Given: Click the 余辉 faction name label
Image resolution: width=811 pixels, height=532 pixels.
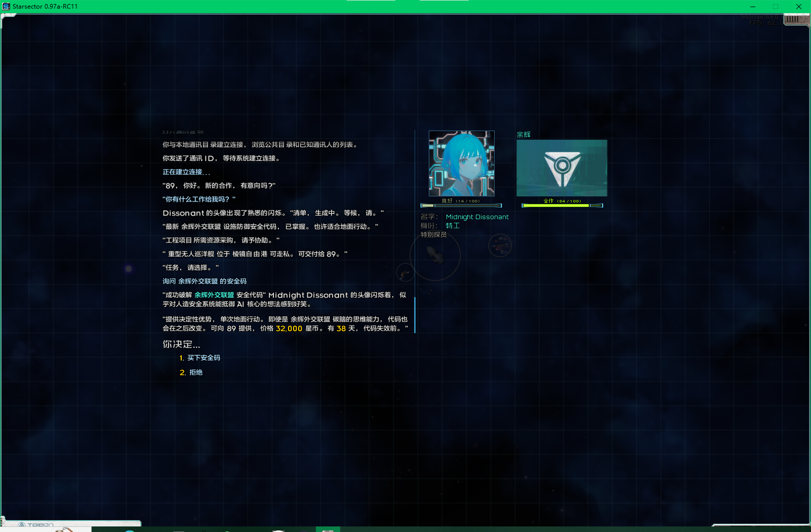Looking at the screenshot, I should point(523,135).
